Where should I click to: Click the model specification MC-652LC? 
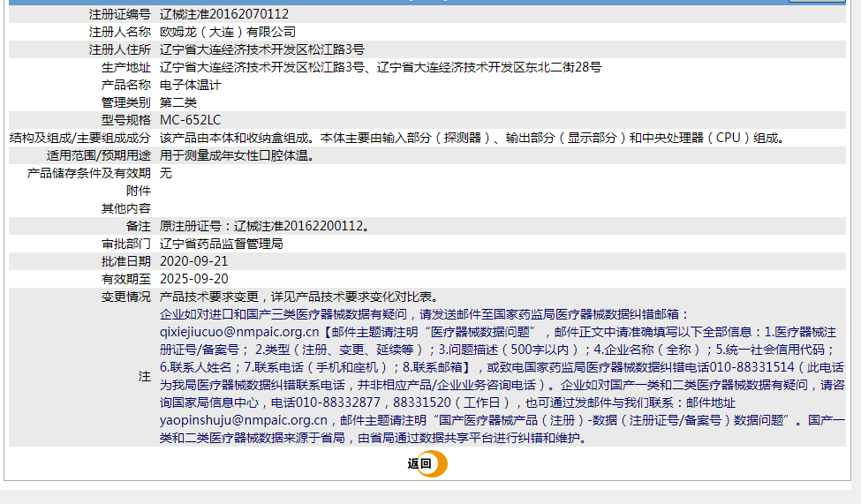(191, 120)
